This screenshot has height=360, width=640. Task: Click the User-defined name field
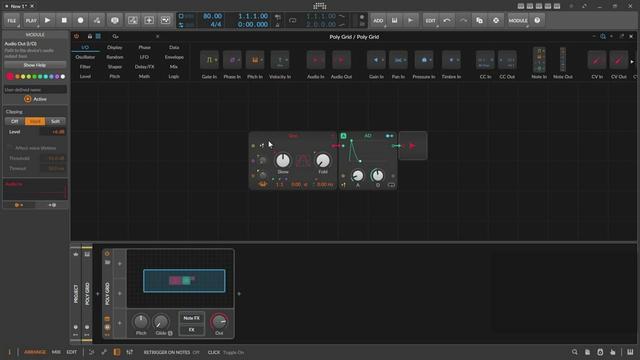click(x=35, y=89)
